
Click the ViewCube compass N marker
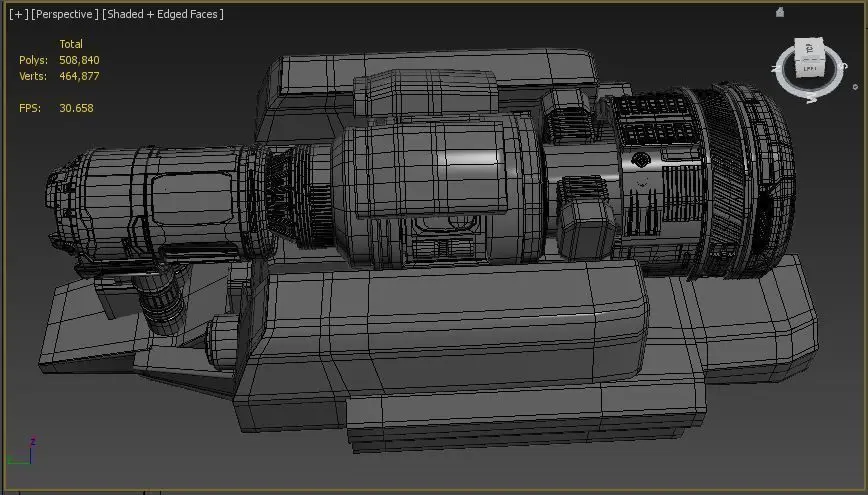(x=775, y=69)
